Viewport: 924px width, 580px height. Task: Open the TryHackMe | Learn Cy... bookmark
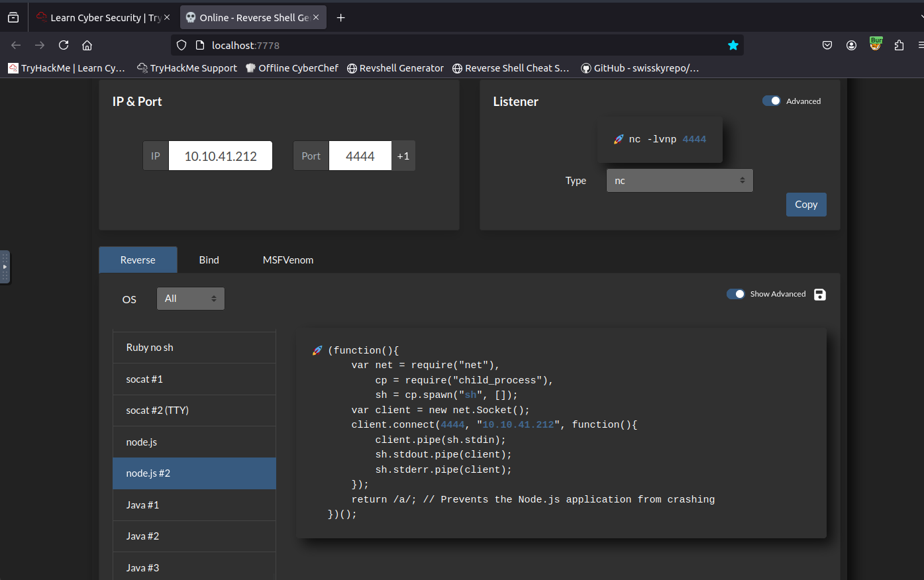tap(66, 68)
